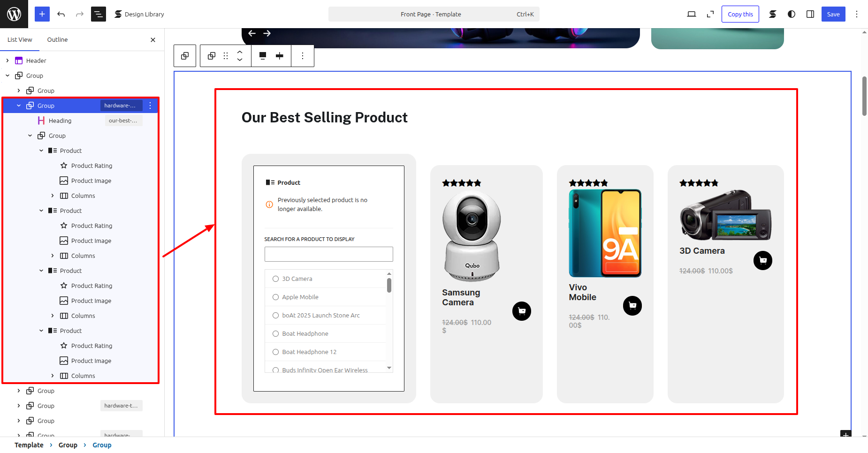Open the Stackable settings icon
The width and height of the screenshot is (868, 453).
772,14
